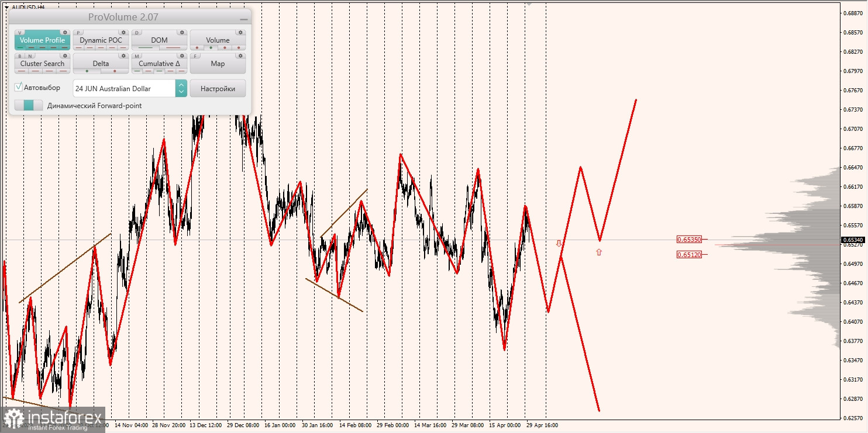Select red line segment under DOM
Image resolution: width=868 pixels, height=433 pixels.
pyautogui.click(x=173, y=48)
